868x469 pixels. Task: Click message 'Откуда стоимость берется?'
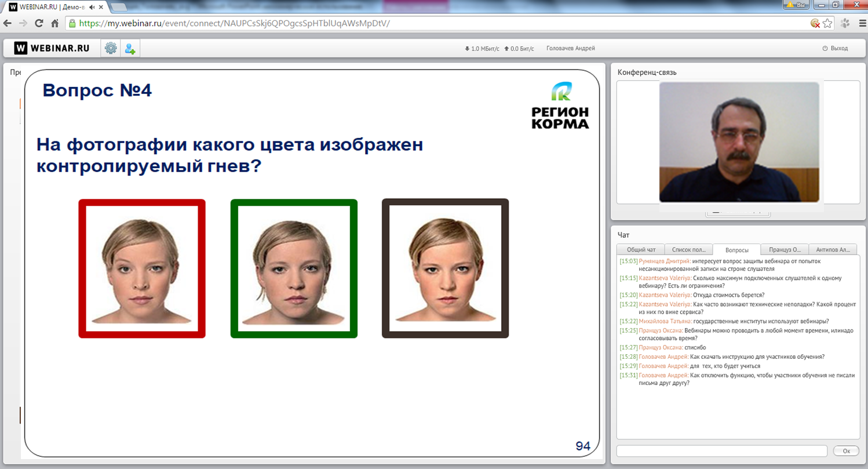pyautogui.click(x=729, y=295)
